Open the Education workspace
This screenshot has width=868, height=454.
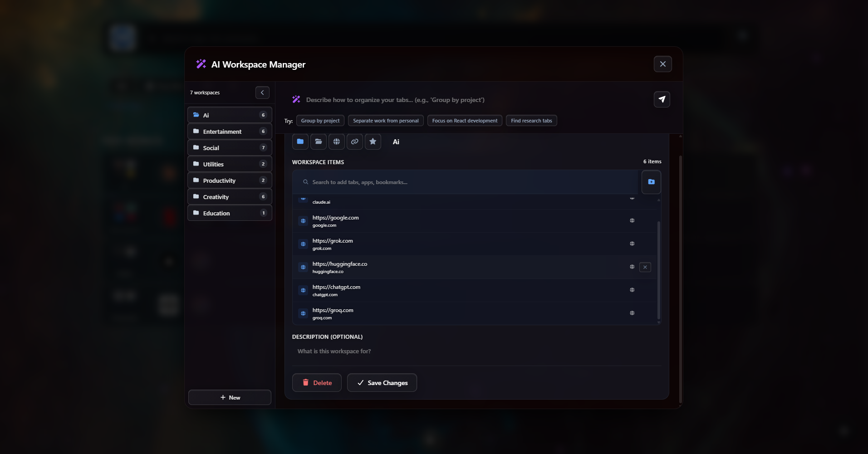pos(230,213)
